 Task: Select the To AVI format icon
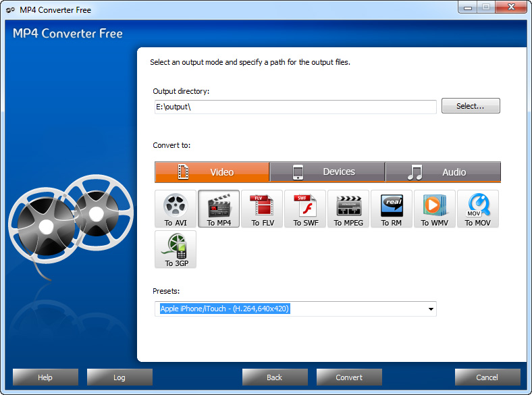click(176, 209)
